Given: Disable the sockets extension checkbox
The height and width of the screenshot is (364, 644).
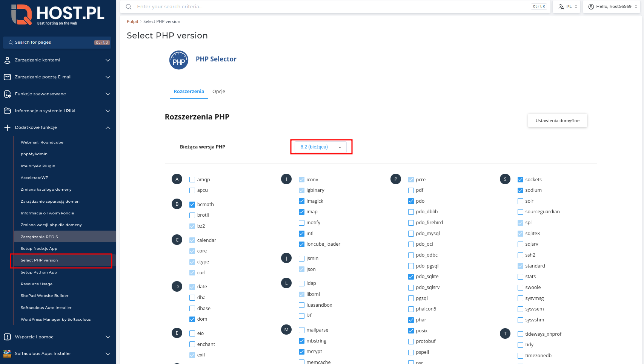Looking at the screenshot, I should coord(521,179).
